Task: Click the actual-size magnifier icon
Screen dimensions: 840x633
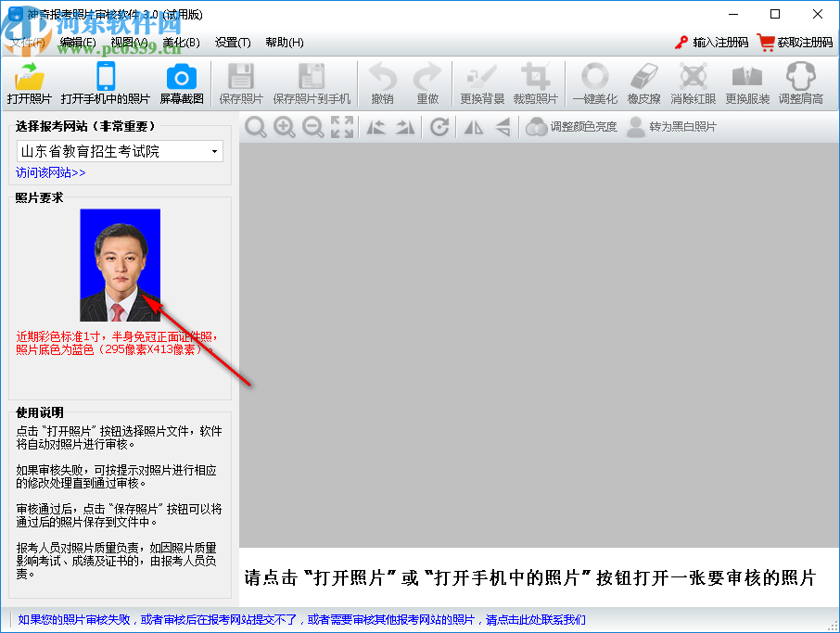Action: [256, 127]
